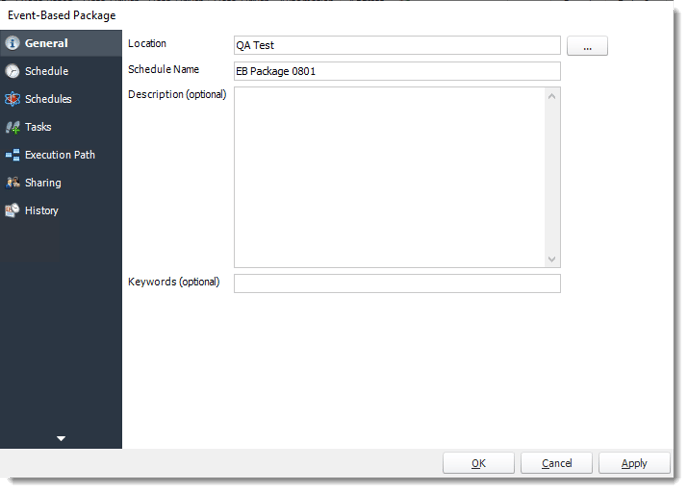
Task: Click inside the Description text area
Action: [x=390, y=177]
